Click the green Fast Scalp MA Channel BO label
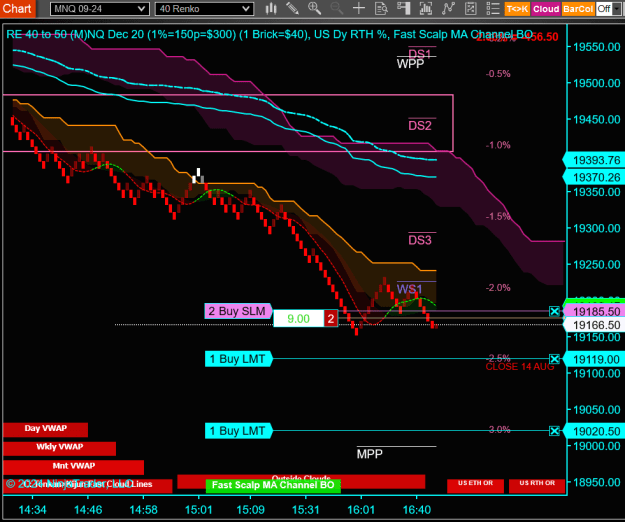 tap(273, 485)
